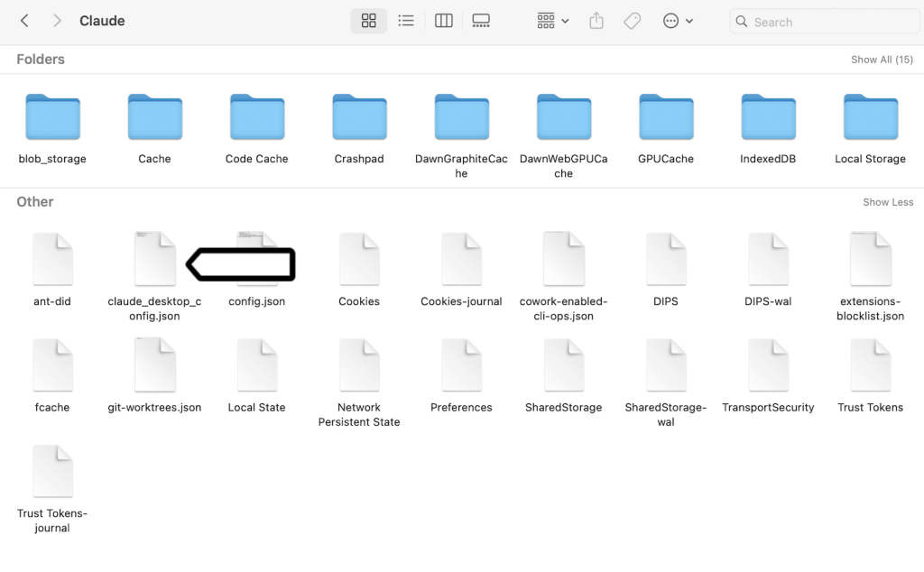Select the Crashpad folder icon
This screenshot has width=924, height=572.
point(359,117)
